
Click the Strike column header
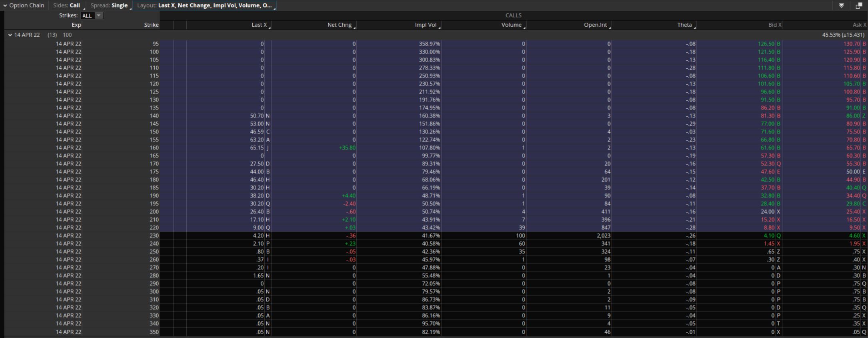152,25
